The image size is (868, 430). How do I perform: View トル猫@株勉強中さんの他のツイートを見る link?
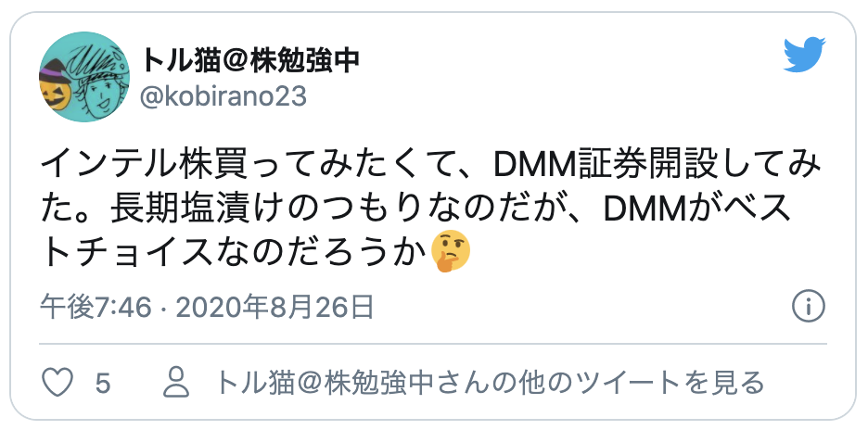coord(490,383)
